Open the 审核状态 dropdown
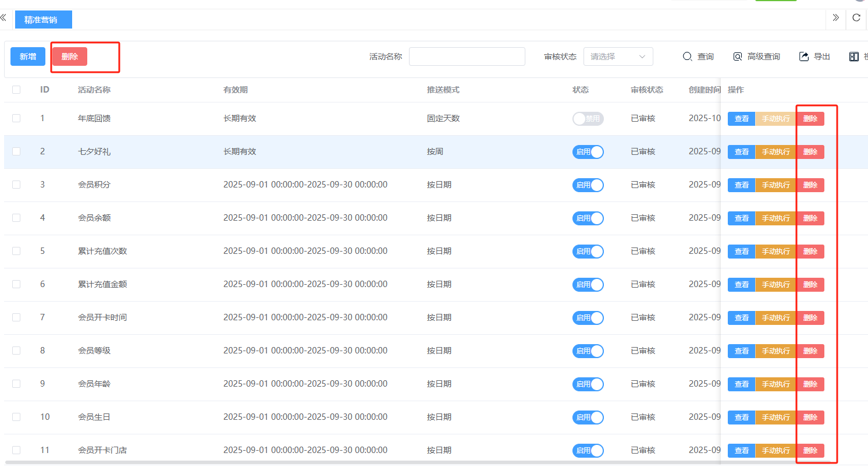This screenshot has width=868, height=467. [x=618, y=56]
